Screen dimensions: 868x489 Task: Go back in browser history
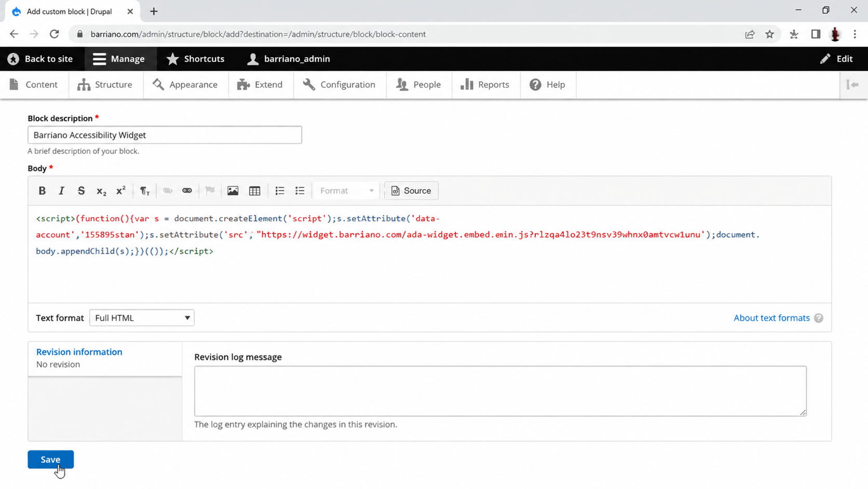14,34
